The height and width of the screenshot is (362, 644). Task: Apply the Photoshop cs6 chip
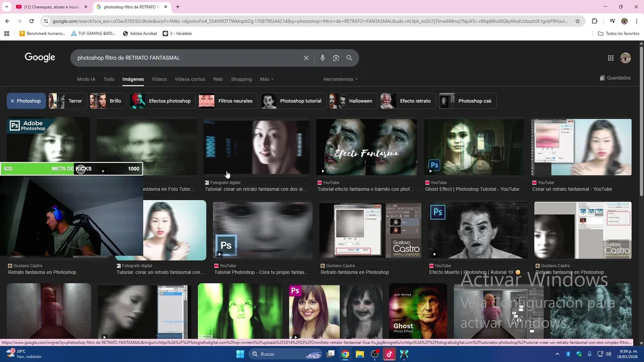point(467,101)
